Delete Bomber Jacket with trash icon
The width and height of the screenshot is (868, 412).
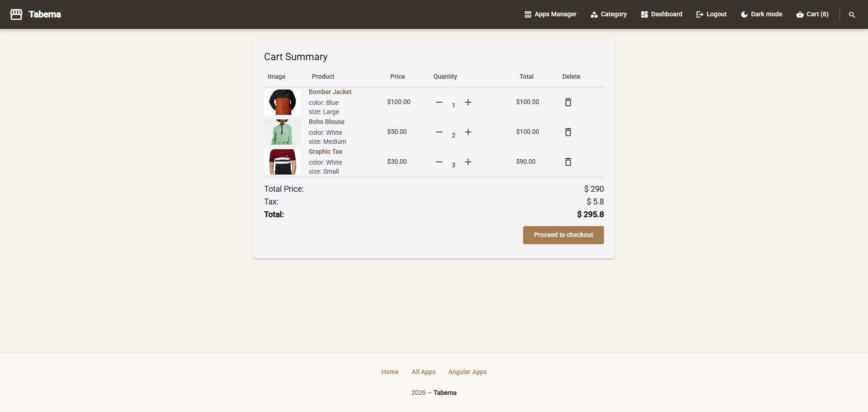(x=568, y=102)
